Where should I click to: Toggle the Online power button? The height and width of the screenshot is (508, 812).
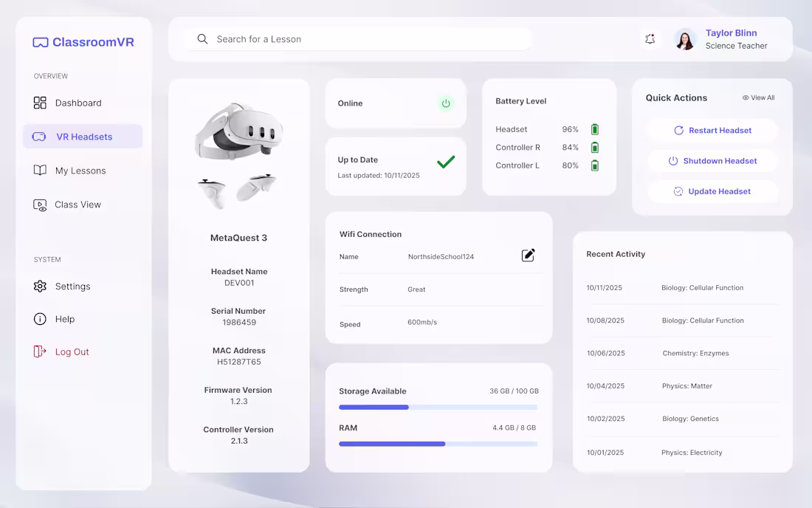pos(446,103)
